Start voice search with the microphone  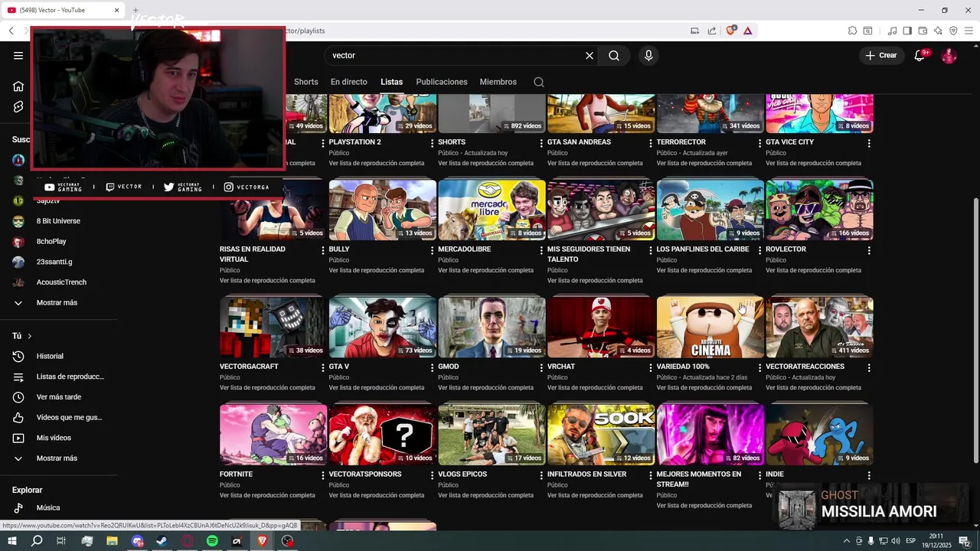[x=648, y=55]
